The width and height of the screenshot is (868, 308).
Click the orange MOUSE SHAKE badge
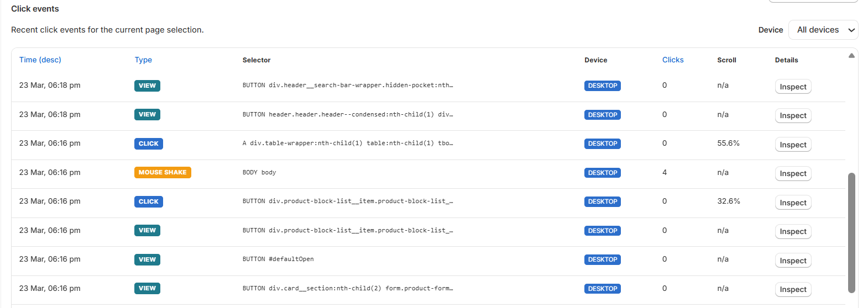point(162,172)
